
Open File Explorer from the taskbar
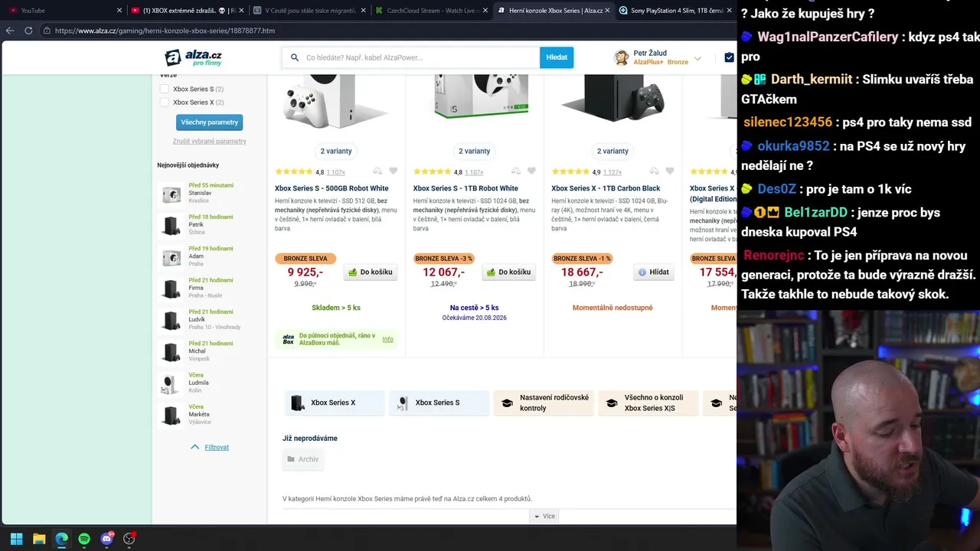[x=39, y=539]
